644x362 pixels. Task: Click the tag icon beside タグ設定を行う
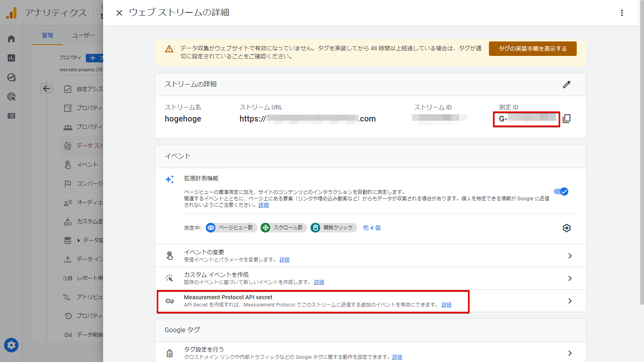(x=170, y=353)
